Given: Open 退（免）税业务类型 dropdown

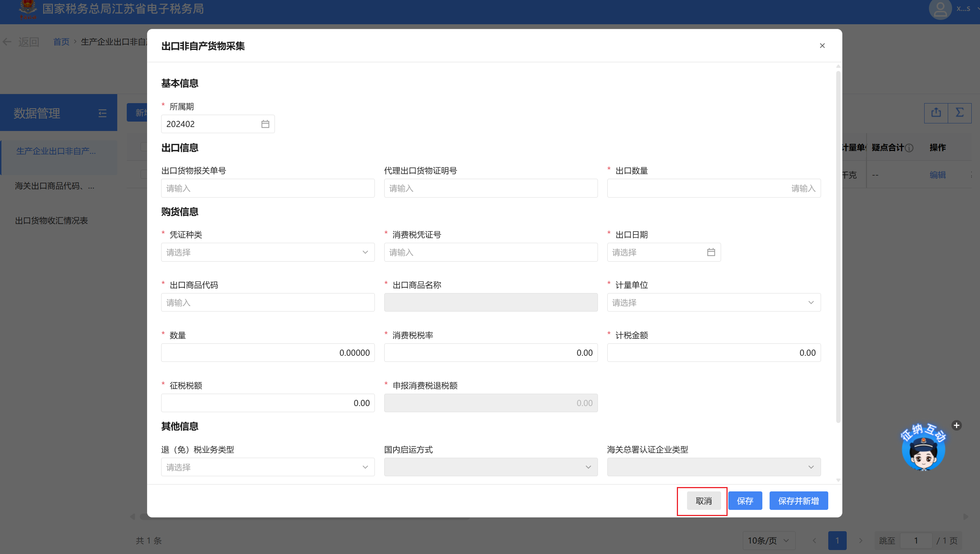Looking at the screenshot, I should [267, 467].
